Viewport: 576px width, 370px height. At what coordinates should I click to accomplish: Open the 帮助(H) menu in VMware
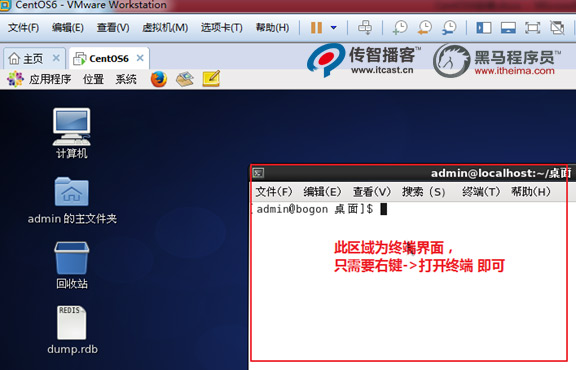click(x=272, y=28)
